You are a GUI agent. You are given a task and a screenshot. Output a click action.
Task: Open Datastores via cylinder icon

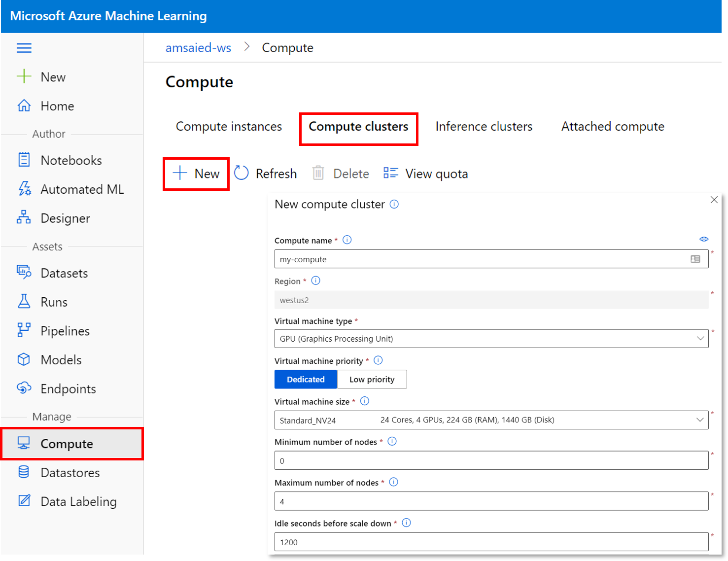click(24, 472)
